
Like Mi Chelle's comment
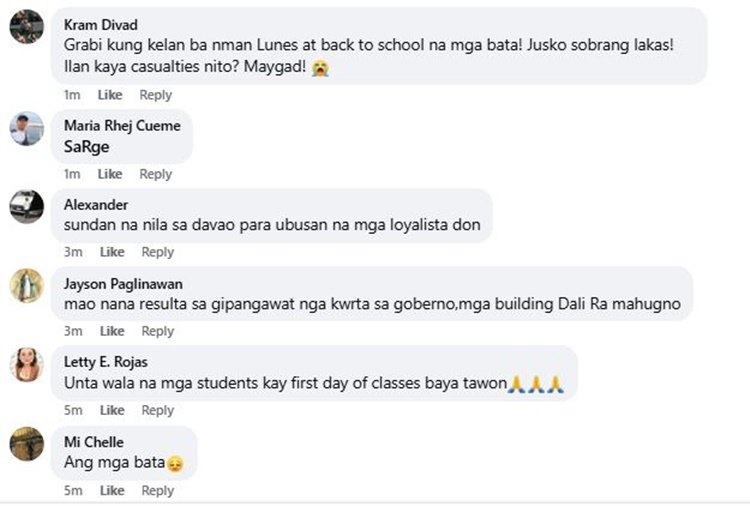click(x=112, y=490)
